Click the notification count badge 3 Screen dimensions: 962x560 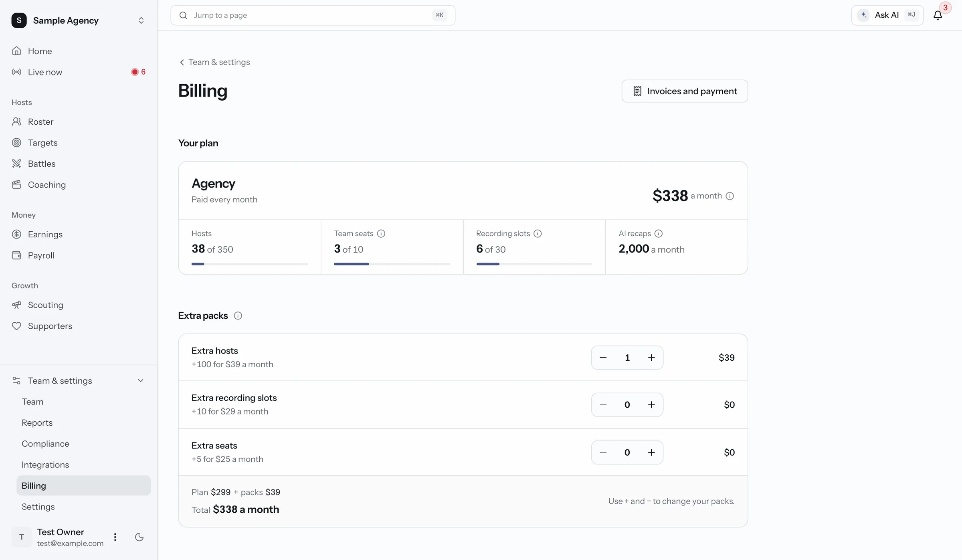coord(945,8)
